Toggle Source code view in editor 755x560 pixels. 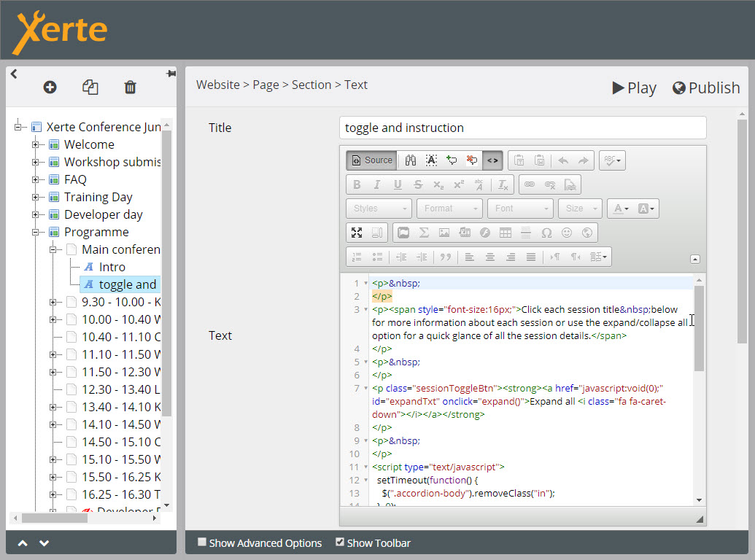pos(372,160)
